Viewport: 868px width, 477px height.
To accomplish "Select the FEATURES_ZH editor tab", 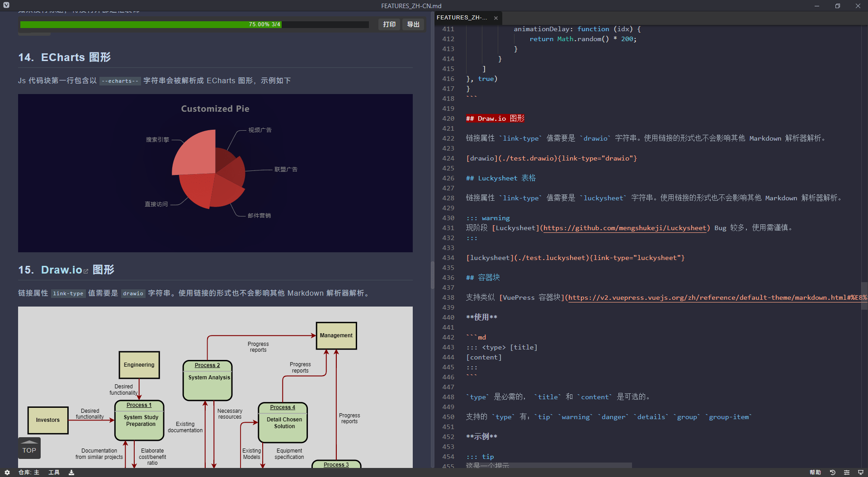I will click(462, 18).
